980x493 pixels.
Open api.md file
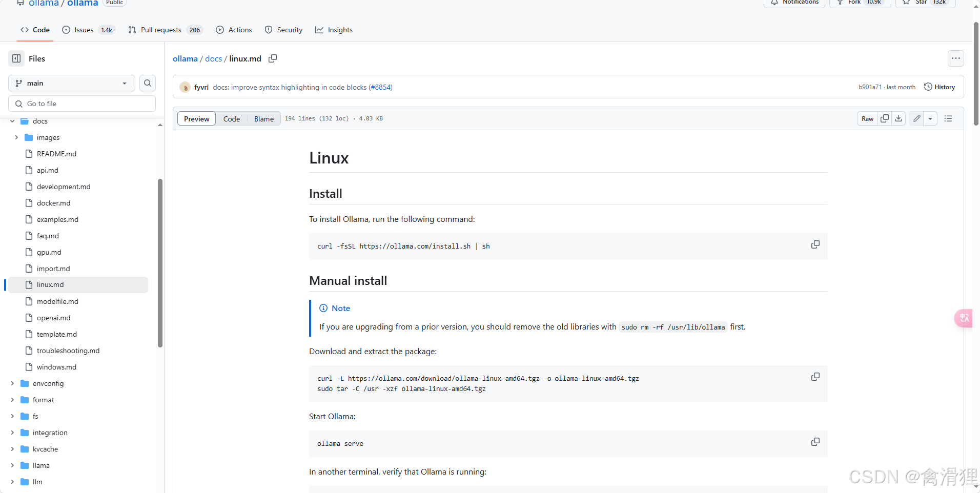48,170
